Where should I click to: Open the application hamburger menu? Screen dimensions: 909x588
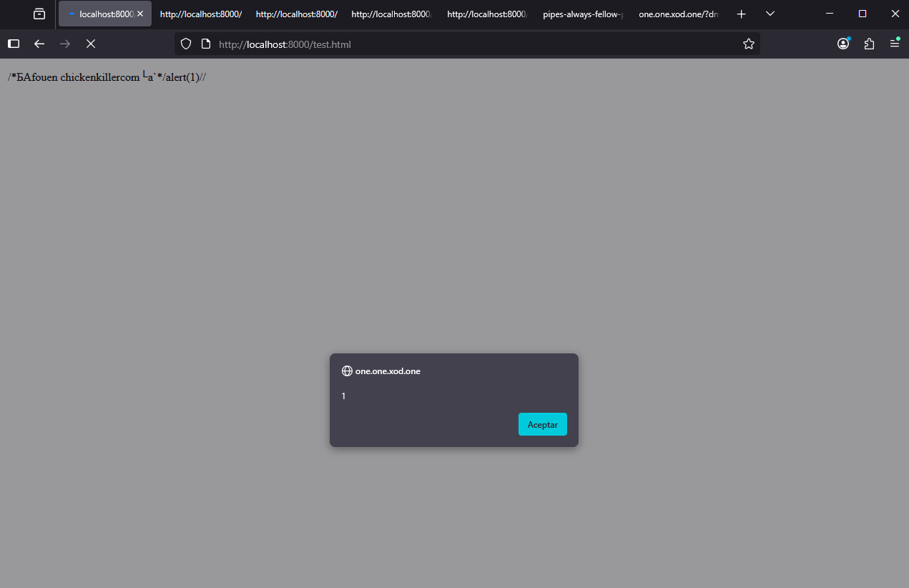[x=895, y=44]
